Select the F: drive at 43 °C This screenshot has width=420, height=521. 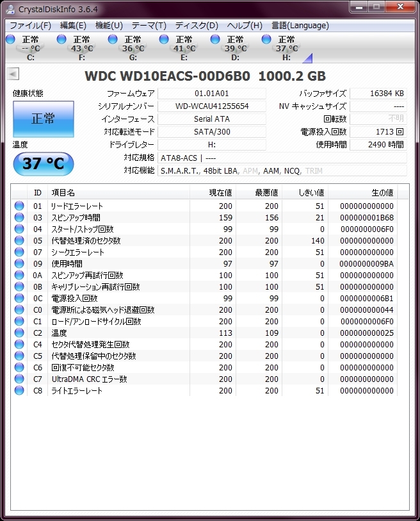82,48
